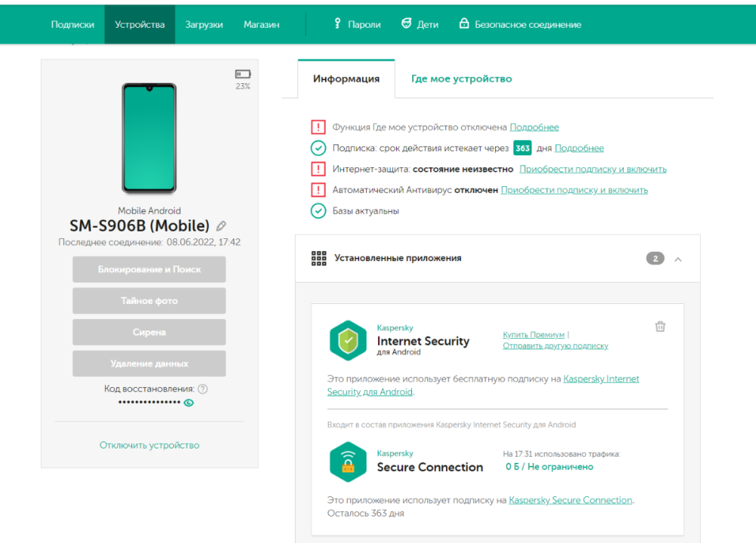Click the battery indicator showing 23%
The width and height of the screenshot is (756, 543).
242,75
